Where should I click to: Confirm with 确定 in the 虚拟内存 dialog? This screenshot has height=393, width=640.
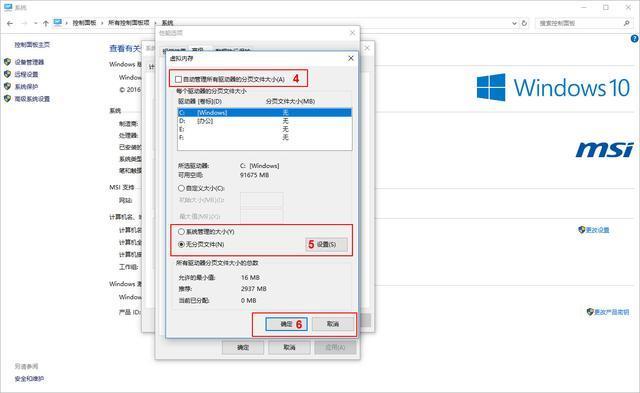tap(286, 324)
